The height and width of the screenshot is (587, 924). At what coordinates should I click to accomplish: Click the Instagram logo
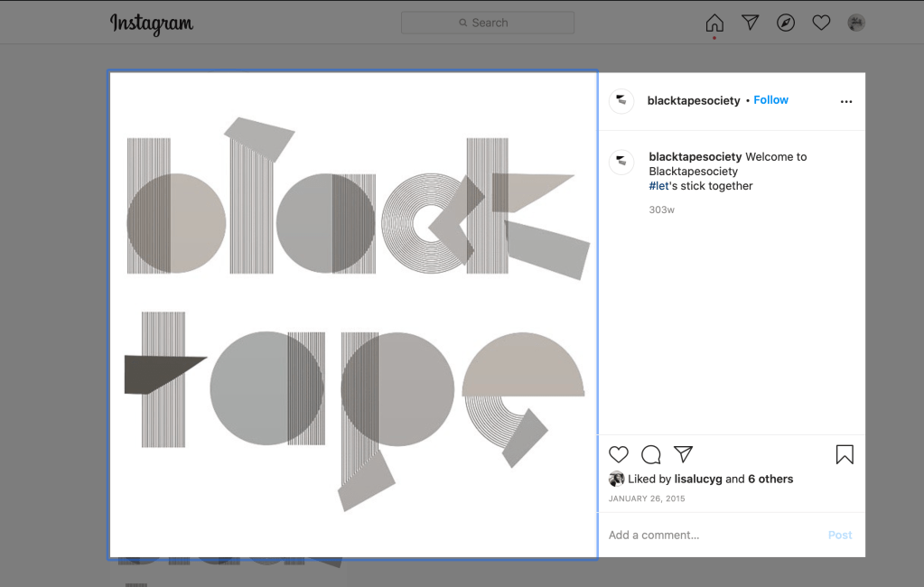point(152,23)
